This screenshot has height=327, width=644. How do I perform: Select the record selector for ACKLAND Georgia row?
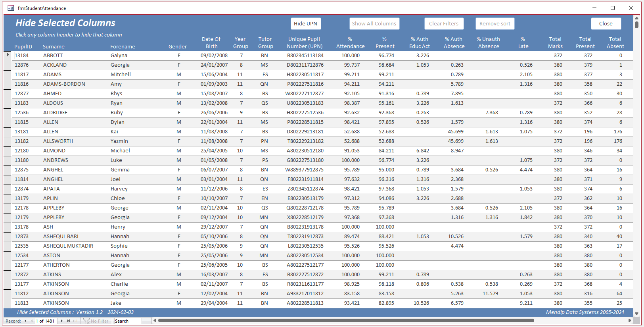pos(8,65)
